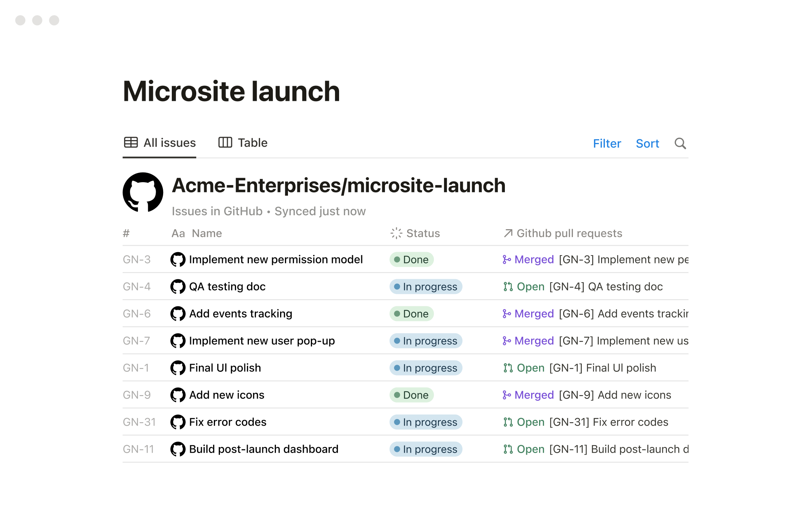Open the Implement new user pop-up issue
Image resolution: width=812 pixels, height=508 pixels.
262,341
